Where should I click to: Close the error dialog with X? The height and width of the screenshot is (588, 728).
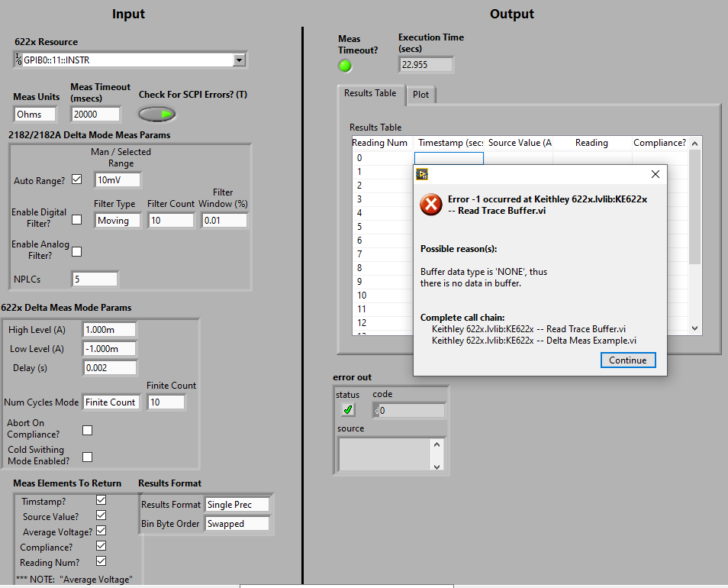[655, 174]
